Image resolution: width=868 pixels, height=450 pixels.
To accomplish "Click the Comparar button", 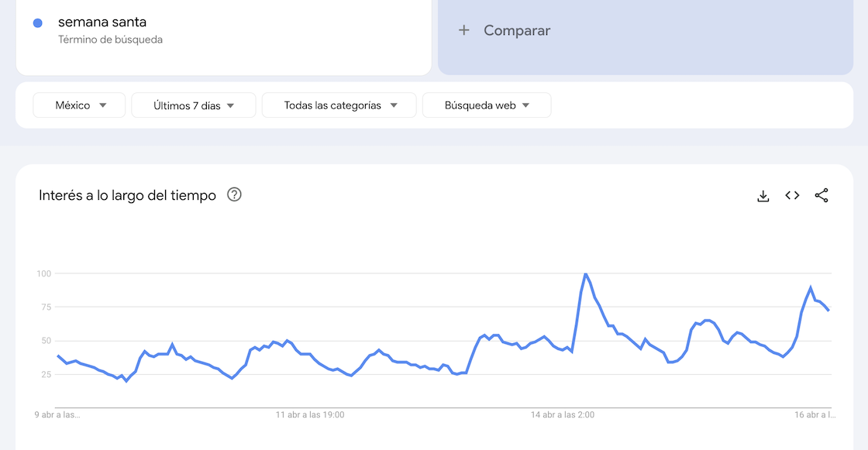I will coord(517,30).
